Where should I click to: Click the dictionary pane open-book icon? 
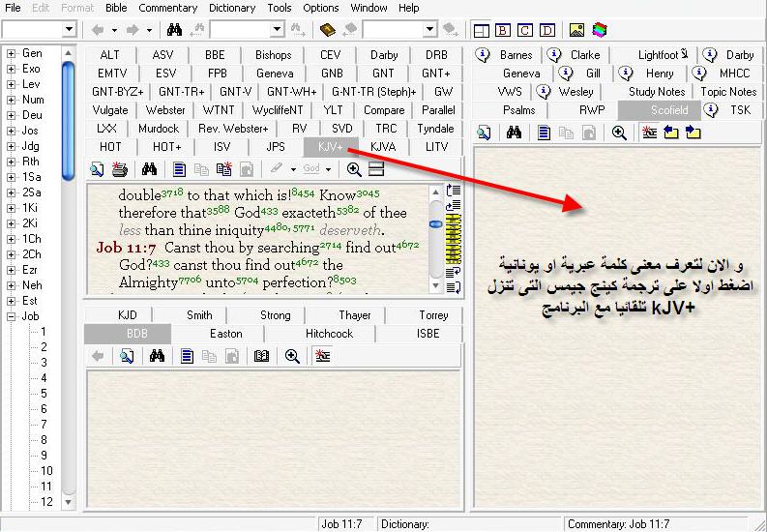pyautogui.click(x=262, y=356)
